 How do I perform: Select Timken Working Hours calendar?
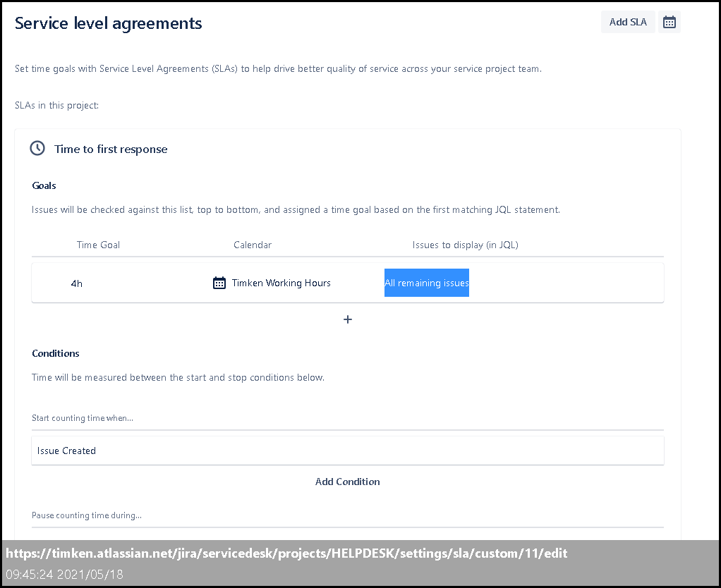(281, 283)
